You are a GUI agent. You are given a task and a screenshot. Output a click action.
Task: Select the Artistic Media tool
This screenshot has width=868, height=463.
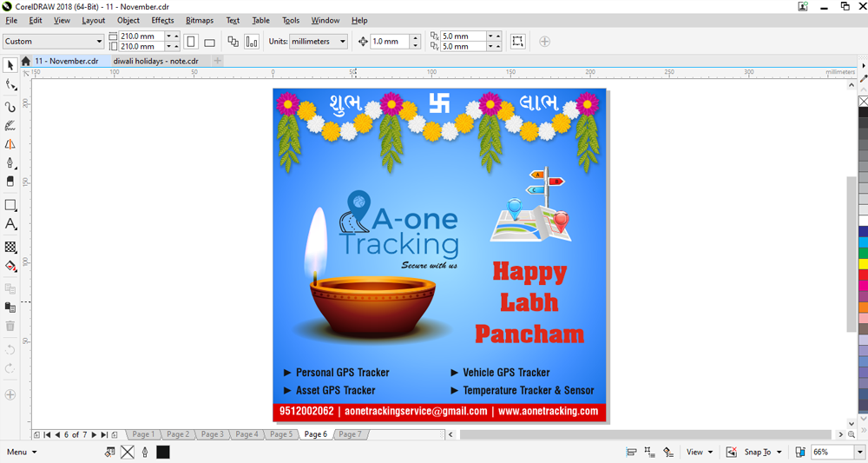click(10, 126)
